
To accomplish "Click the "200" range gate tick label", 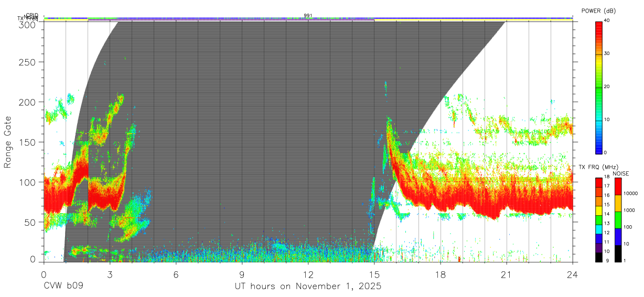I will tap(27, 102).
